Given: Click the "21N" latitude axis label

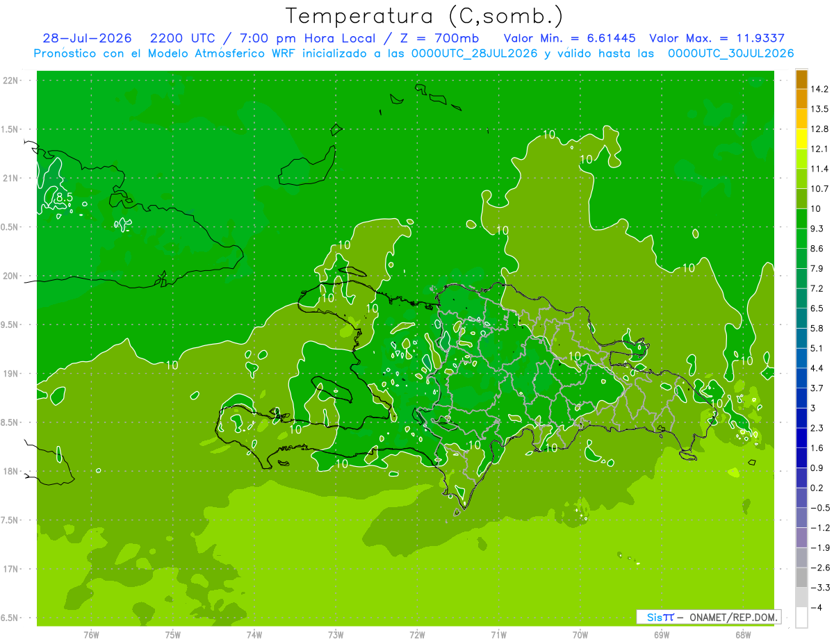Looking at the screenshot, I should point(11,179).
